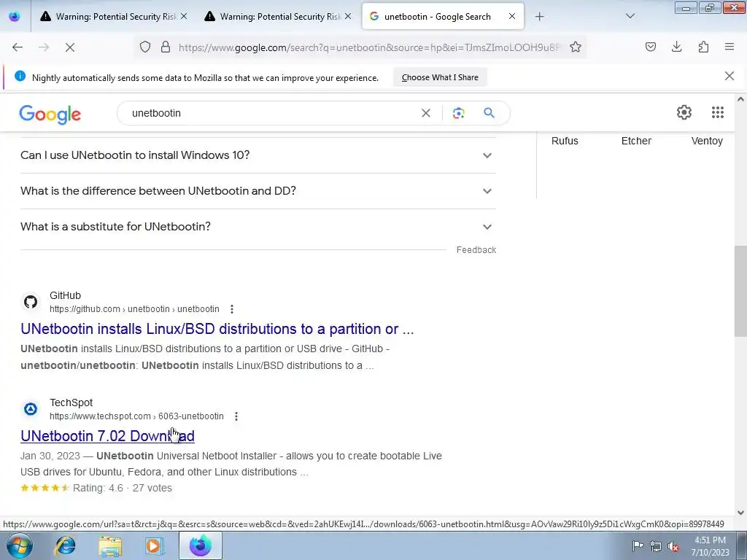This screenshot has width=747, height=560.
Task: Open the Google apps grid
Action: point(718,112)
